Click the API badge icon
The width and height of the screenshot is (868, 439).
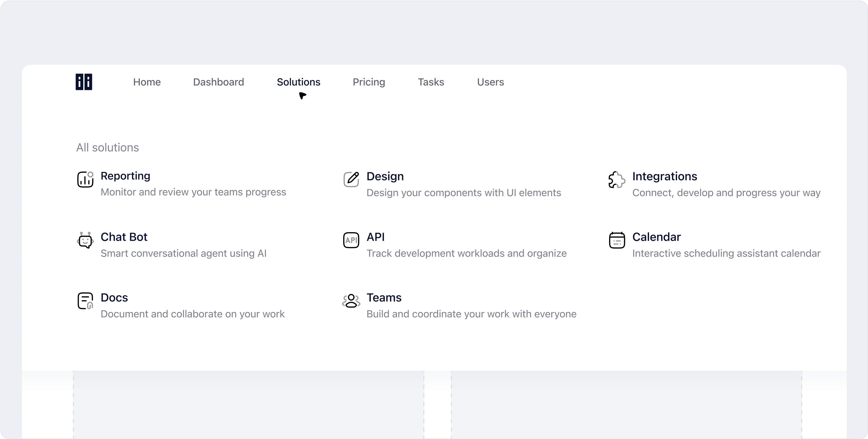click(x=351, y=240)
